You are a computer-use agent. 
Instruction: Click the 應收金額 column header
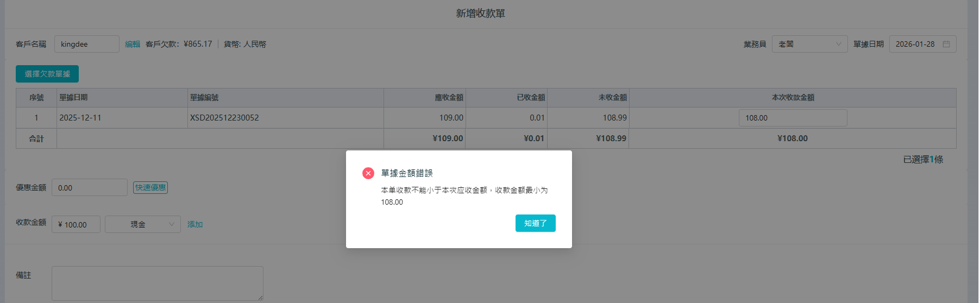pos(449,98)
